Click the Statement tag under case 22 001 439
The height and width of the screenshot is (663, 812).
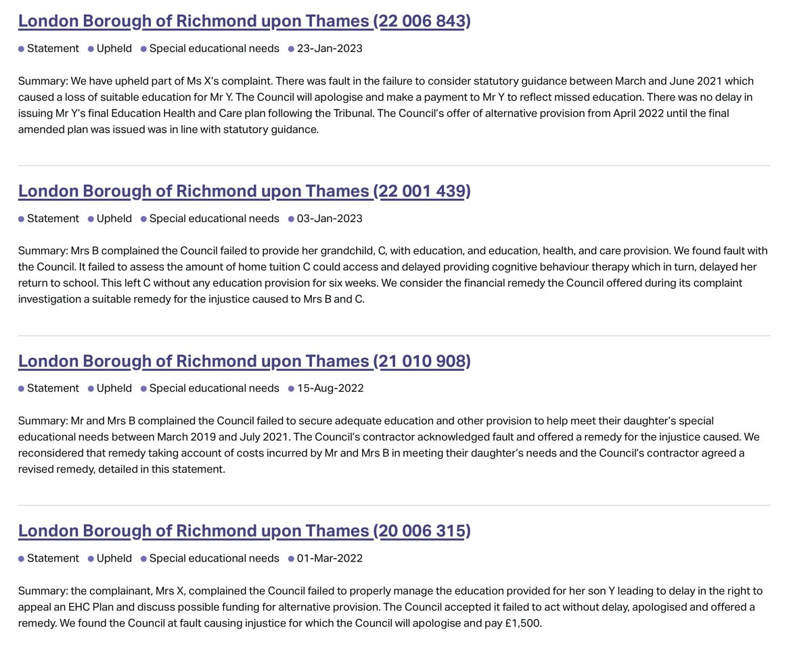[x=53, y=219]
